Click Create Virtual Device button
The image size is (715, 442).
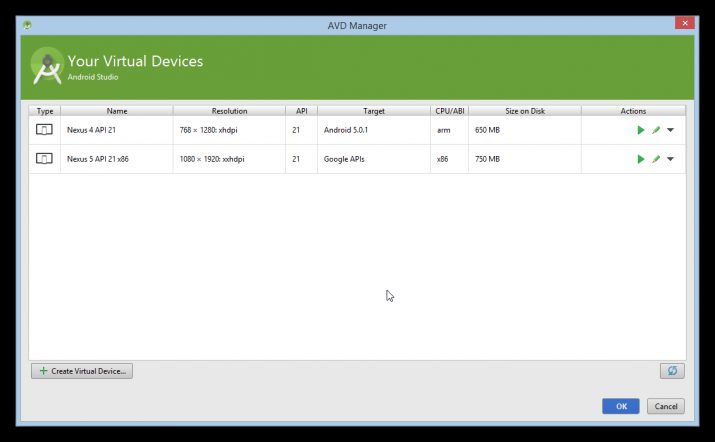point(82,371)
